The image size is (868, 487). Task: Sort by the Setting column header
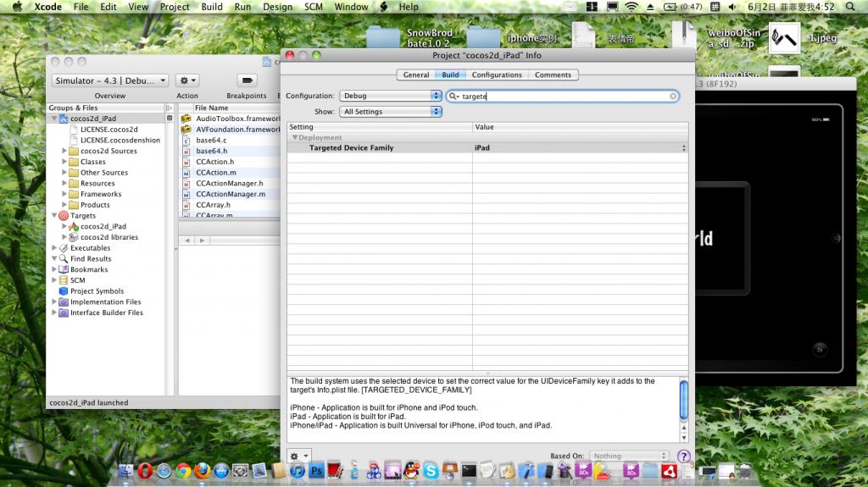[379, 127]
